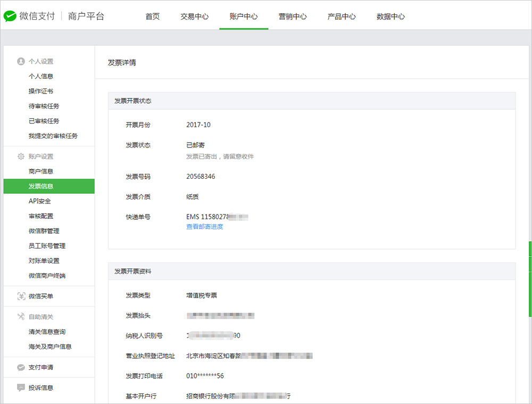Select 已审核任务 sidebar item
The width and height of the screenshot is (532, 404).
(x=44, y=121)
